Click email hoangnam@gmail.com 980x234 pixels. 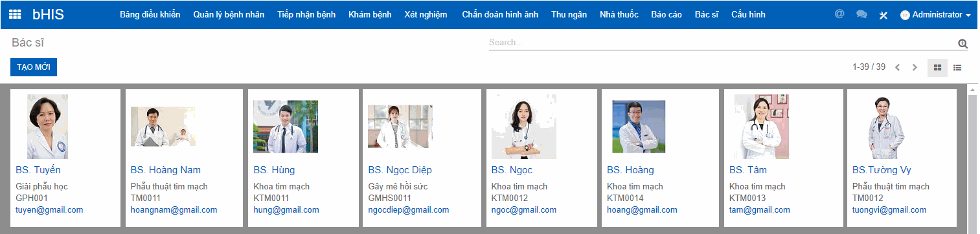point(174,210)
